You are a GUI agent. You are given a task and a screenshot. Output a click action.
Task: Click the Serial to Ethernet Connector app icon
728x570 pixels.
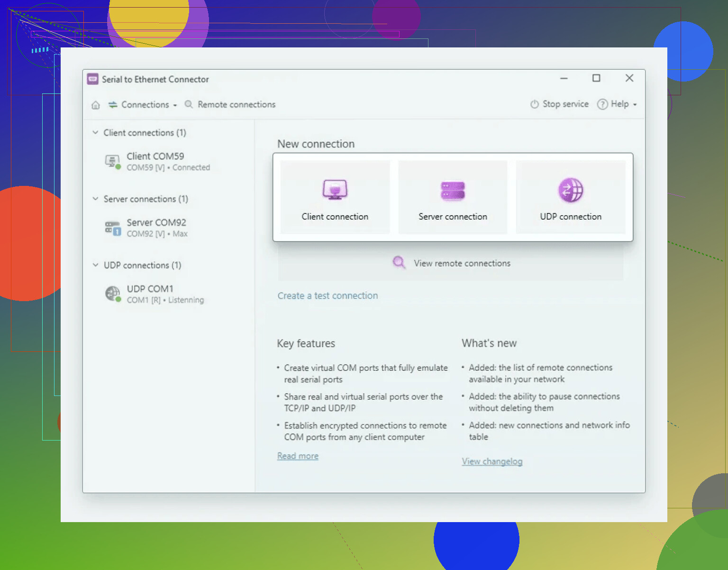(93, 79)
